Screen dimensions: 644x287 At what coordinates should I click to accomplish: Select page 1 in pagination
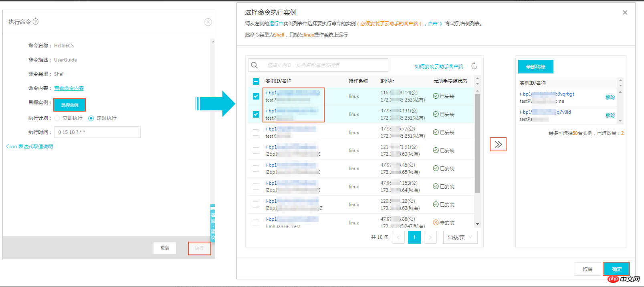pos(414,237)
